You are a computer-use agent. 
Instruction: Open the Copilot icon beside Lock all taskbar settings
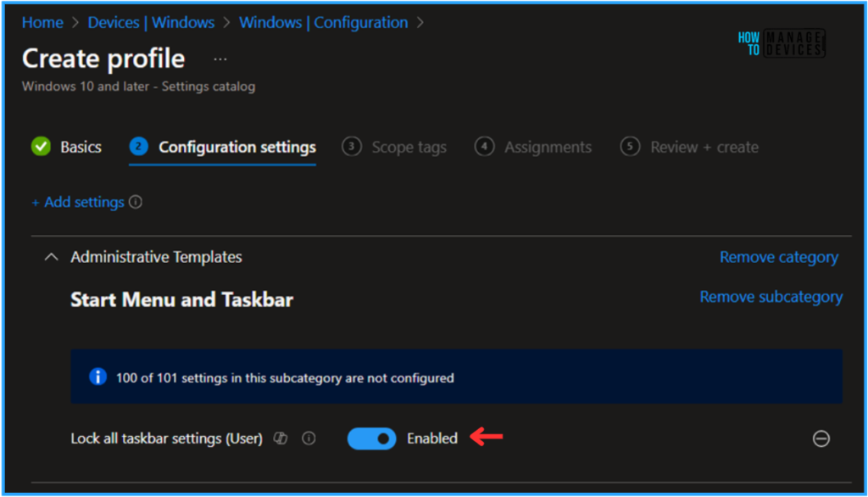pyautogui.click(x=281, y=438)
